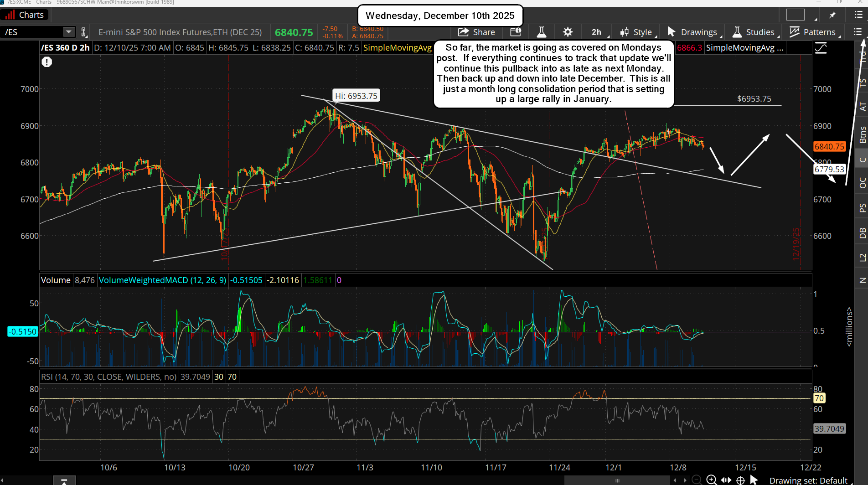Open the Studies beaker icon
The image size is (868, 485).
coord(737,32)
